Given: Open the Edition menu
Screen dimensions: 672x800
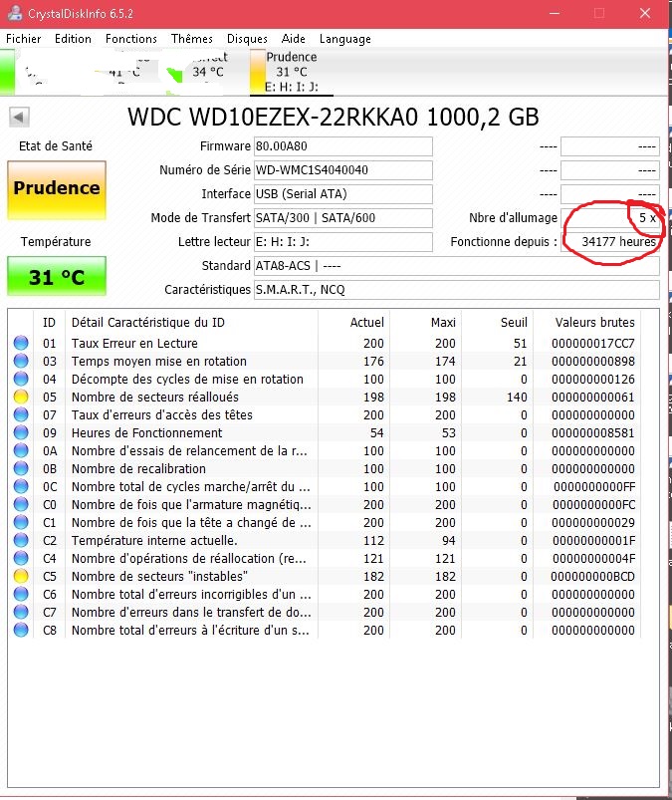Looking at the screenshot, I should tap(73, 39).
